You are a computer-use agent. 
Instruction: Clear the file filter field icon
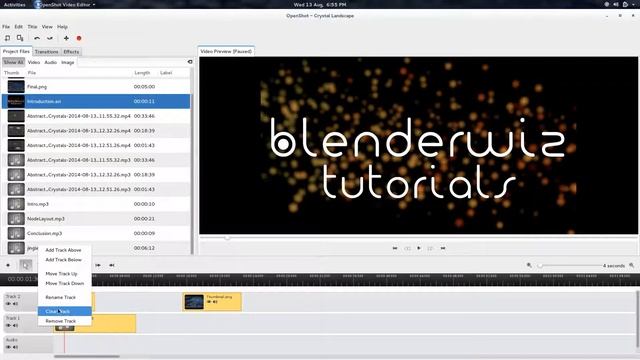coord(190,62)
